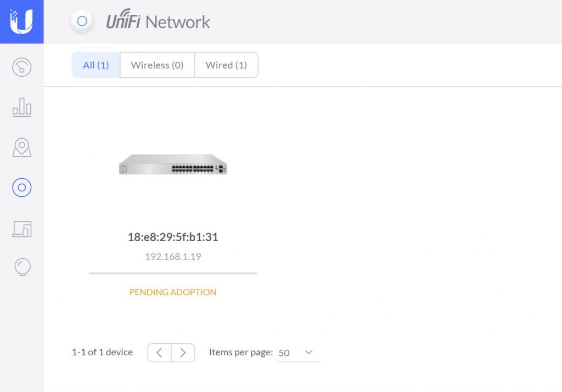This screenshot has width=562, height=392.
Task: Switch to the Wired (1) tab
Action: tap(226, 65)
